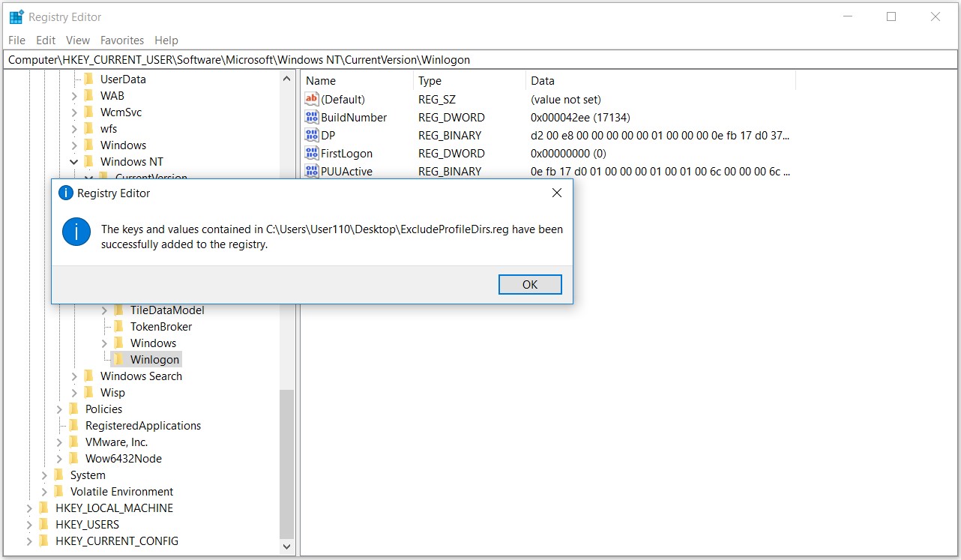Open the View menu
961x560 pixels.
tap(78, 40)
